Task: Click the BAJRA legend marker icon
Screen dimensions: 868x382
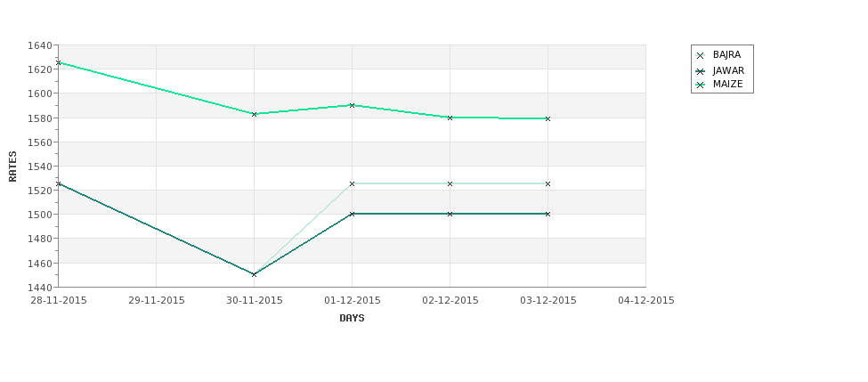Action: click(700, 55)
